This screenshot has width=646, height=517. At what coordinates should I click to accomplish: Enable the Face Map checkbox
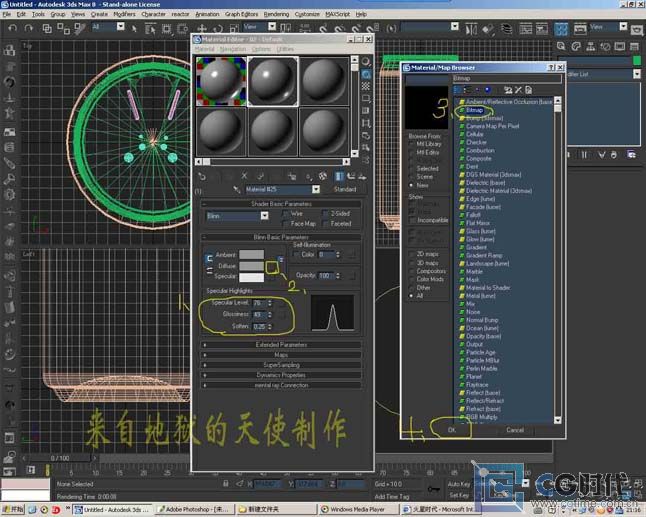coord(286,224)
